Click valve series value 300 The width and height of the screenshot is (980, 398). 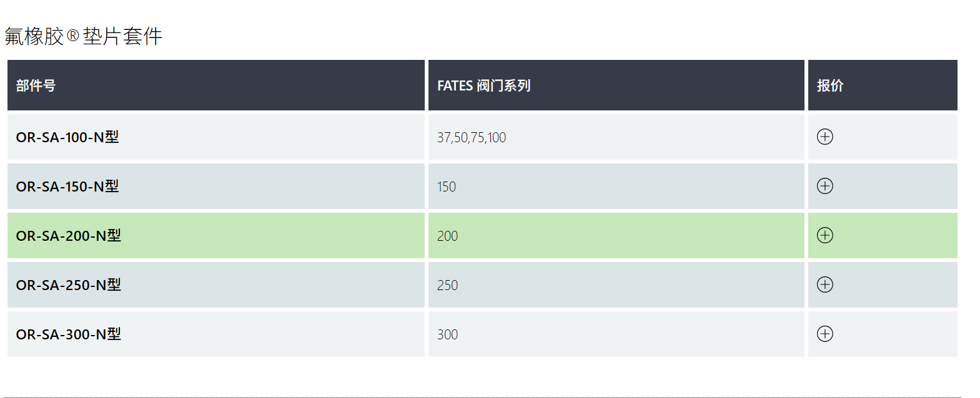(447, 334)
